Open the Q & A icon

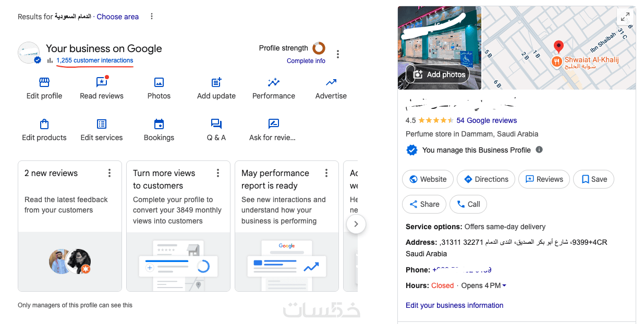coord(216,124)
